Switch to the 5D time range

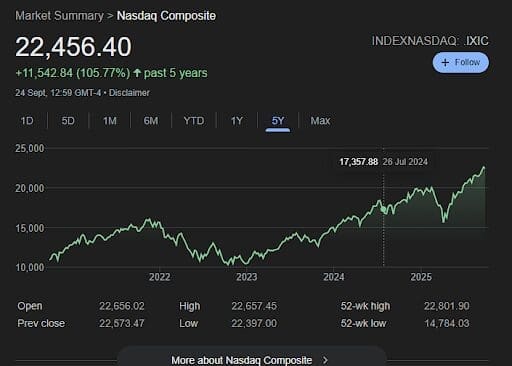[x=68, y=120]
